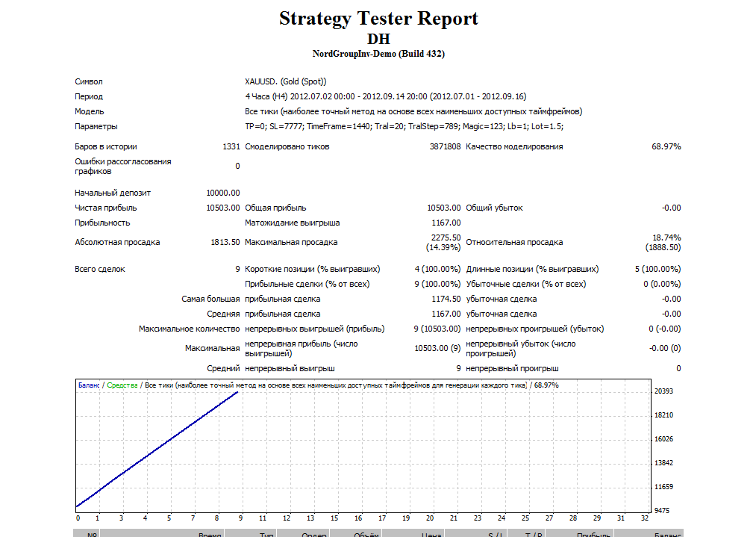The image size is (756, 537).
Task: Click the bars in history value 1331
Action: pos(231,146)
